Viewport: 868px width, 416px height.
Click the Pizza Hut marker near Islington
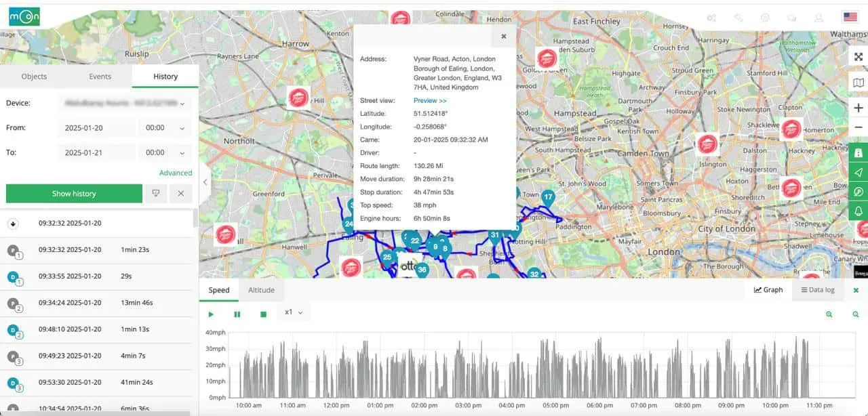(x=707, y=144)
